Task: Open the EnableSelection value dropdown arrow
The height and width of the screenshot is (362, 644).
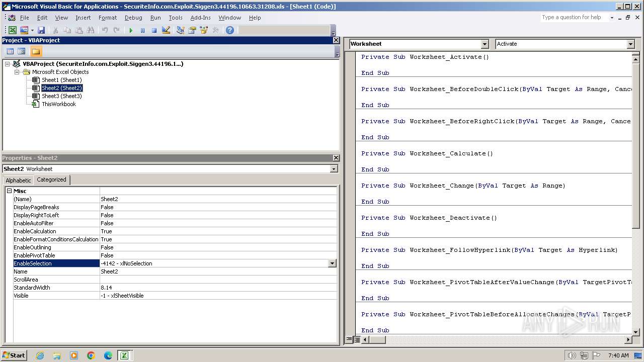Action: tap(332, 263)
